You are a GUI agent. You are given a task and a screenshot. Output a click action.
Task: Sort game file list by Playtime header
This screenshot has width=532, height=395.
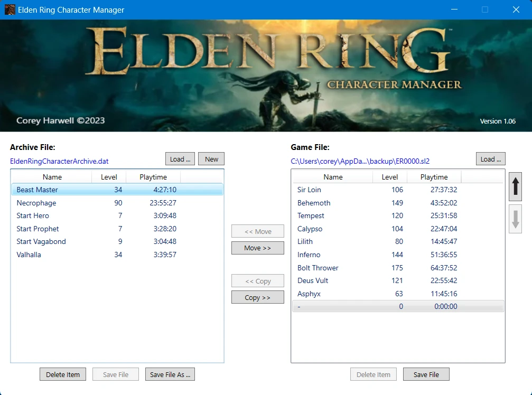pos(434,177)
